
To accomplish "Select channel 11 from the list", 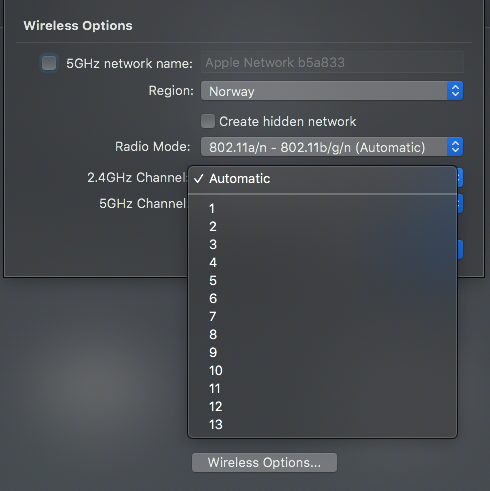I will 322,389.
